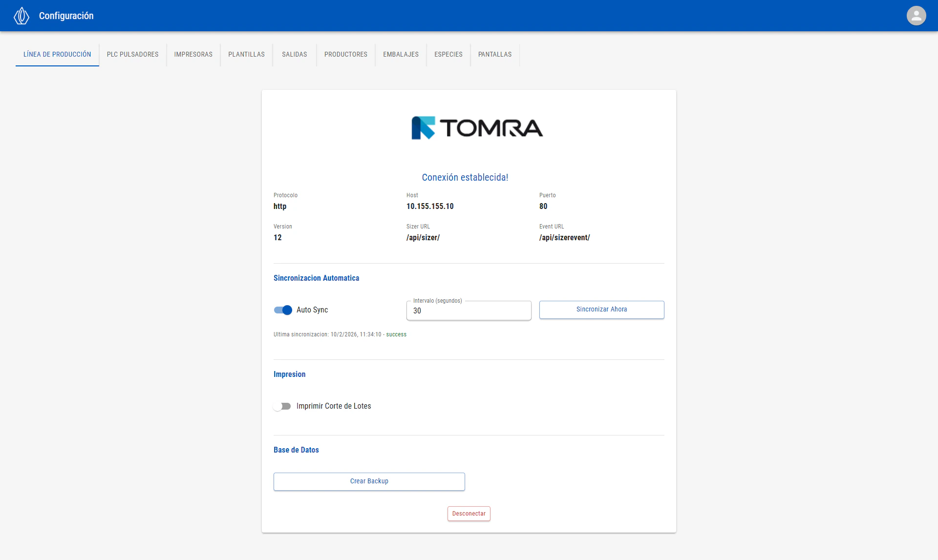Switch to the Embalajes tab
Screen dimensions: 938x560
coord(401,54)
